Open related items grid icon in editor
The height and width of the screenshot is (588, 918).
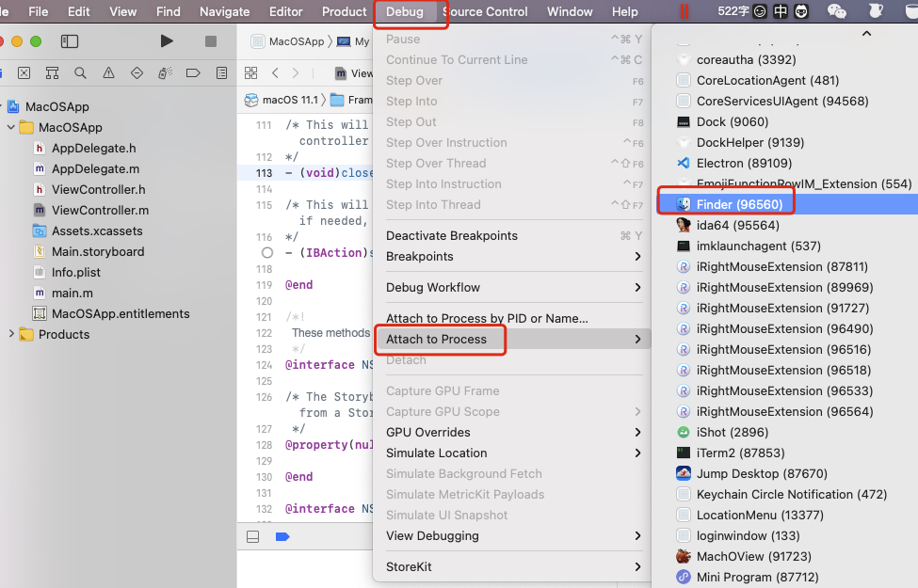[251, 73]
